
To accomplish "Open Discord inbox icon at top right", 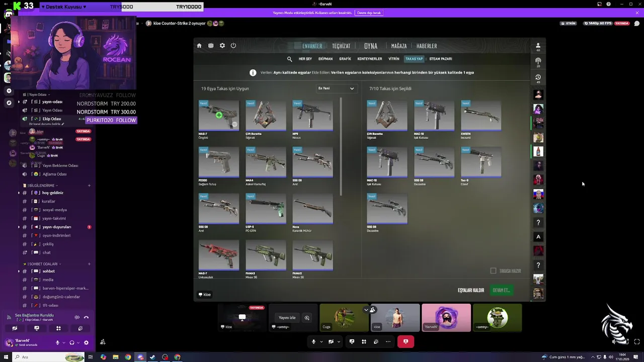I will pyautogui.click(x=599, y=4).
